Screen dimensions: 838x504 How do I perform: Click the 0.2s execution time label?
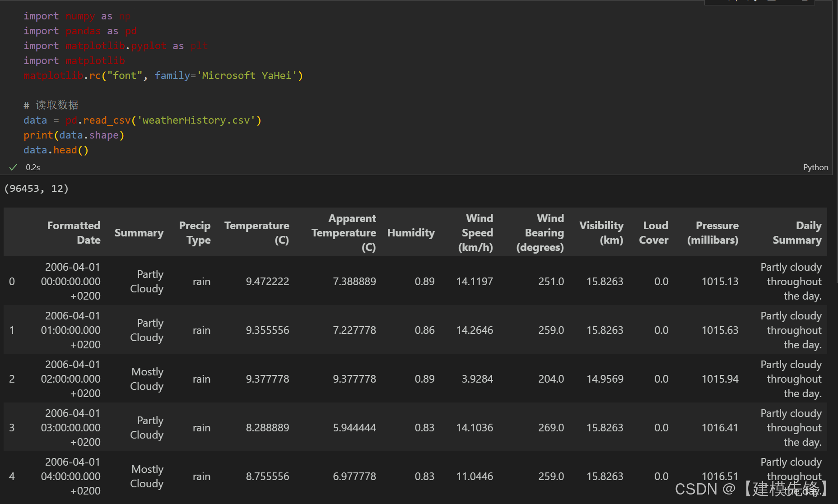pos(33,167)
